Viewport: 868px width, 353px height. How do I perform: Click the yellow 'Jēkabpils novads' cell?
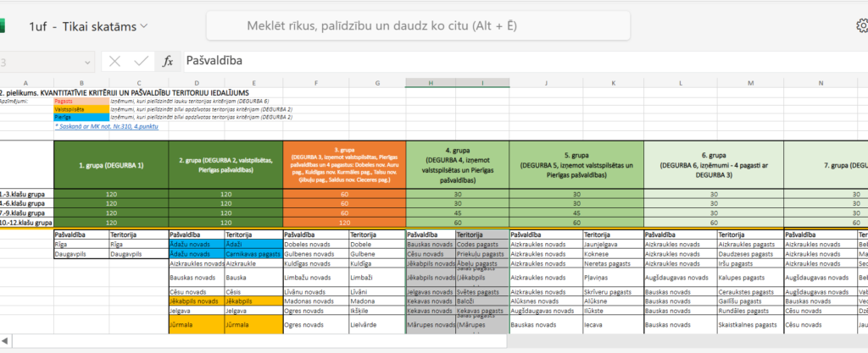click(x=196, y=301)
